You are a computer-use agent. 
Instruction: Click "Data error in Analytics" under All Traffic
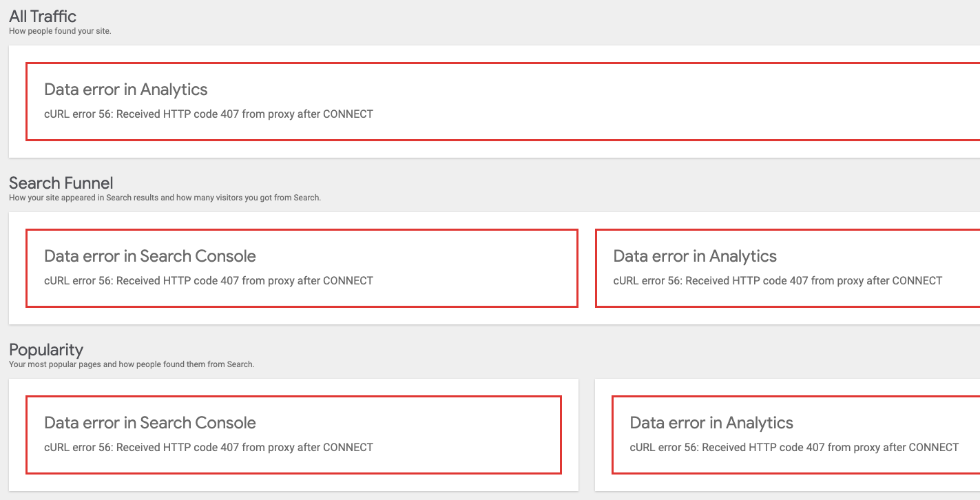tap(126, 90)
